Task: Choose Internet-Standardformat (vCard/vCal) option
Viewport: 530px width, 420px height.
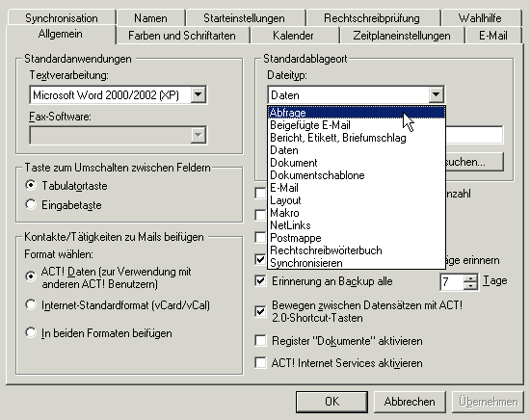Action: point(31,304)
